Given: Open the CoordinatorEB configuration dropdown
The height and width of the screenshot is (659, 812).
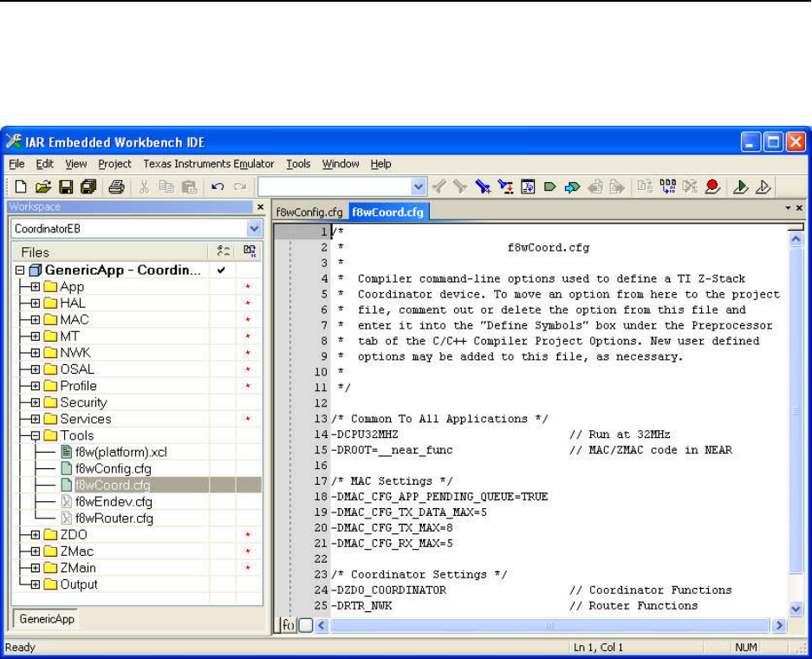Looking at the screenshot, I should coord(254,229).
